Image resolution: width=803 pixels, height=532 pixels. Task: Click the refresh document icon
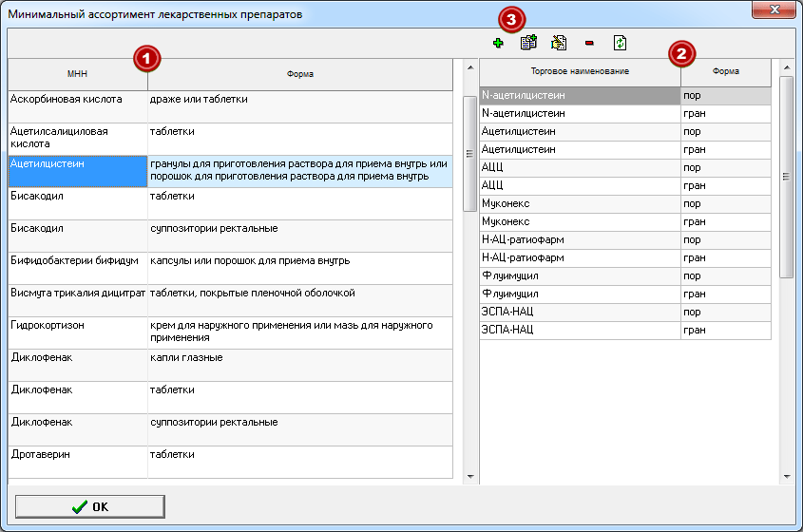point(620,43)
